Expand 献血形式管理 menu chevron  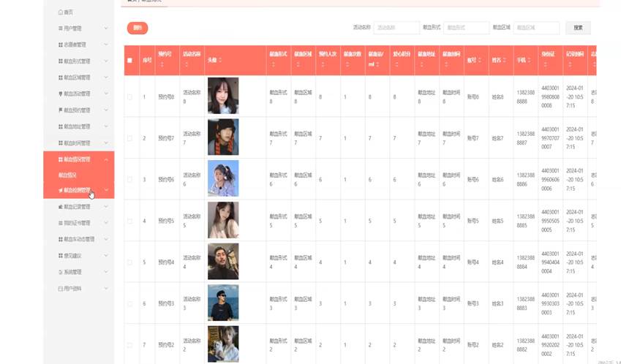(106, 61)
